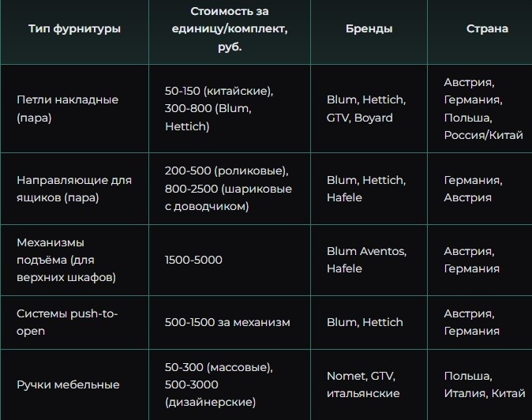Click the "Направляющие для ящиков (пара)" cell
The image size is (532, 420).
[x=73, y=189]
